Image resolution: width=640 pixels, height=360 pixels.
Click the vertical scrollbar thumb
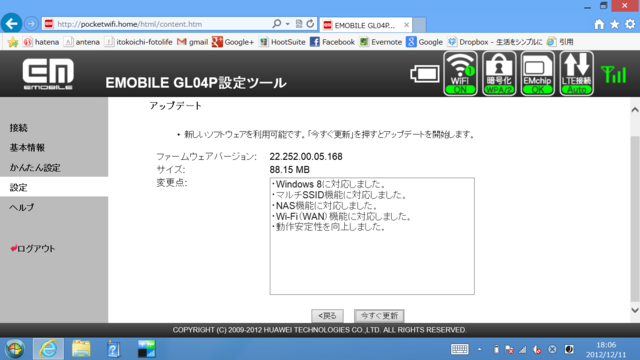point(635,219)
